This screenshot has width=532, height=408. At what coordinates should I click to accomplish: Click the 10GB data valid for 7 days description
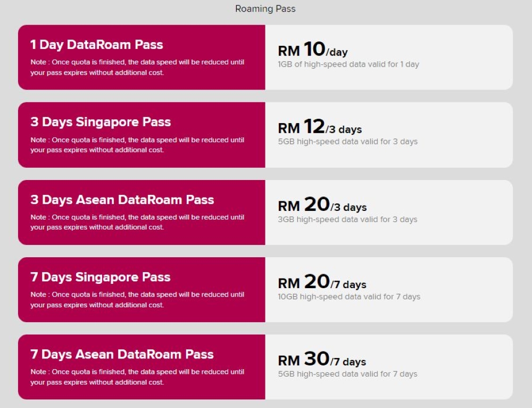point(349,297)
